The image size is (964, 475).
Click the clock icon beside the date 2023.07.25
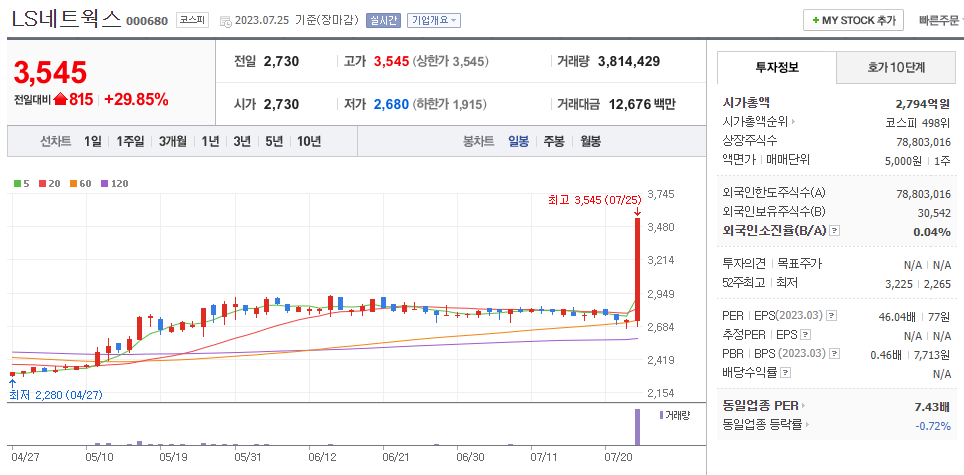point(226,21)
